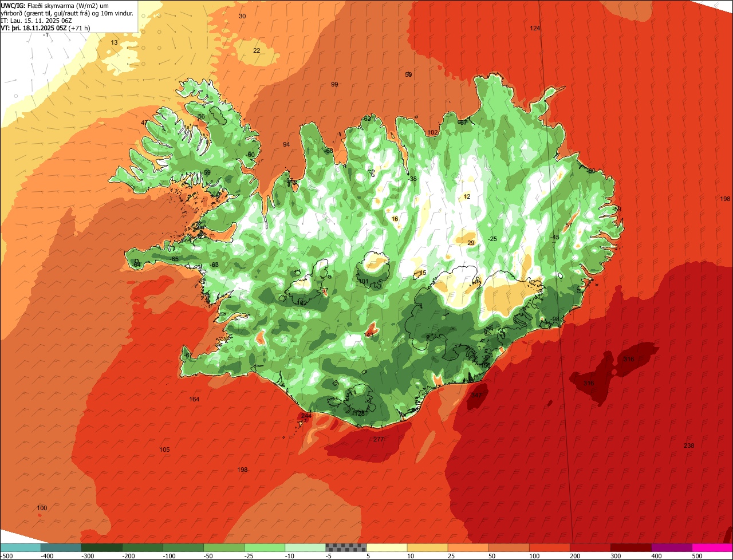The height and width of the screenshot is (560, 733).
Task: Click the map value 30 at top
Action: (242, 16)
